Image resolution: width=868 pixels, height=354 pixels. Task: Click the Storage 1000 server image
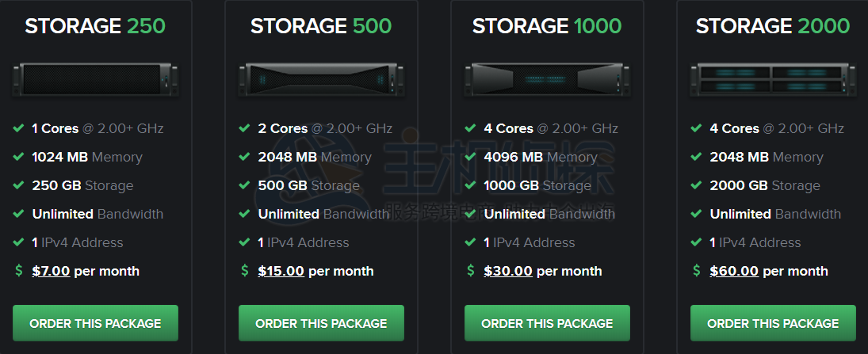[x=547, y=78]
